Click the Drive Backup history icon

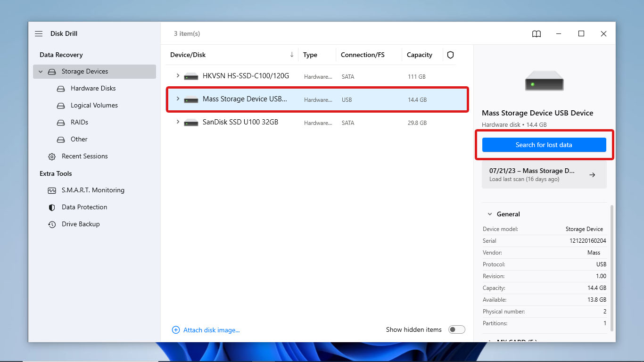coord(52,224)
